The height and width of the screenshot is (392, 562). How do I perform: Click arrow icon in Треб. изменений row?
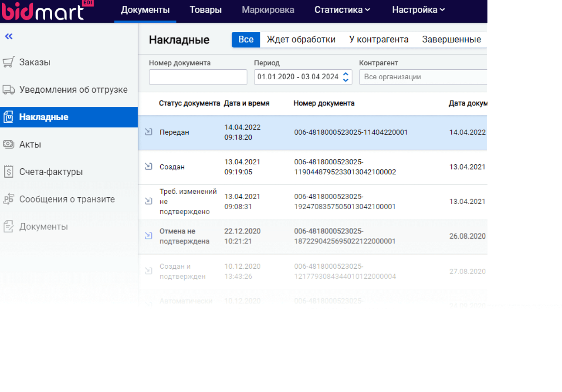pos(148,201)
